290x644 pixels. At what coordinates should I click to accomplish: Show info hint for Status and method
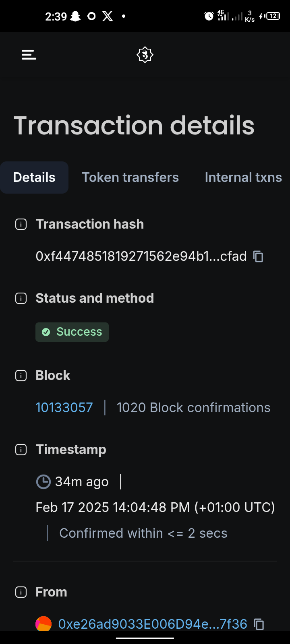pos(21,298)
